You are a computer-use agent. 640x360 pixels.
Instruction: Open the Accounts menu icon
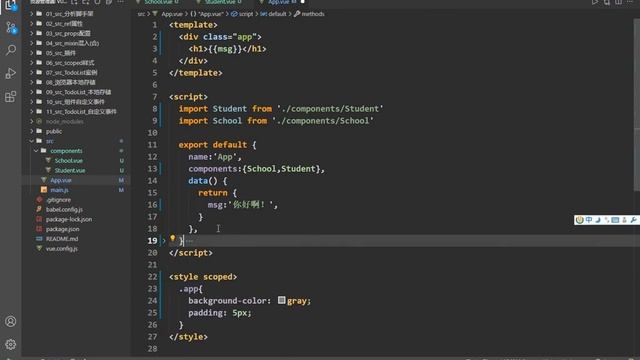coord(11,321)
